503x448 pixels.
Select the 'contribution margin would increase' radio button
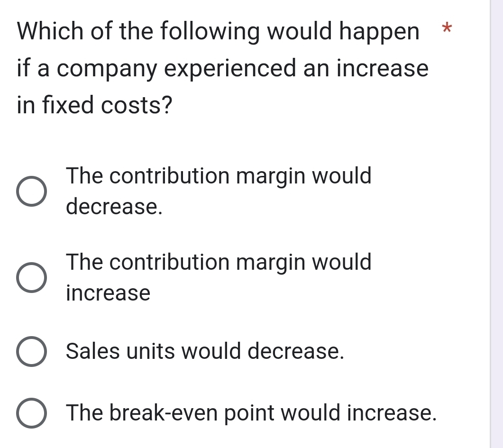click(x=32, y=278)
